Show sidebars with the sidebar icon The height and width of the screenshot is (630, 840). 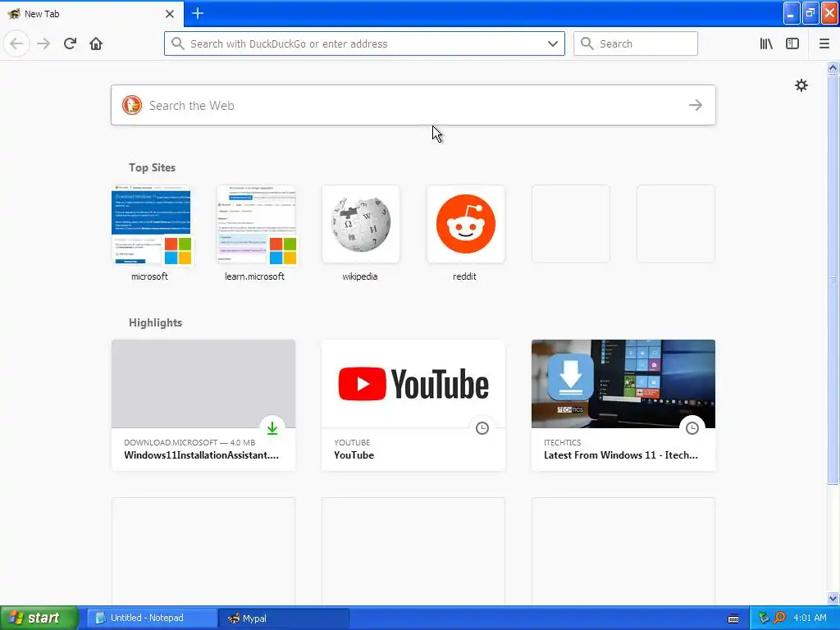[x=792, y=43]
